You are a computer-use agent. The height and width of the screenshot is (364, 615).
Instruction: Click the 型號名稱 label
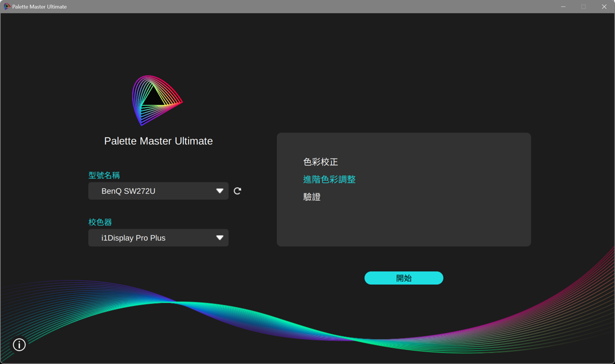point(104,175)
